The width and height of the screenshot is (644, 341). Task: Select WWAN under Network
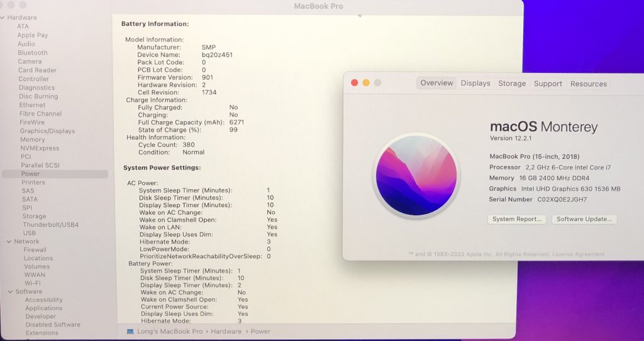click(35, 275)
